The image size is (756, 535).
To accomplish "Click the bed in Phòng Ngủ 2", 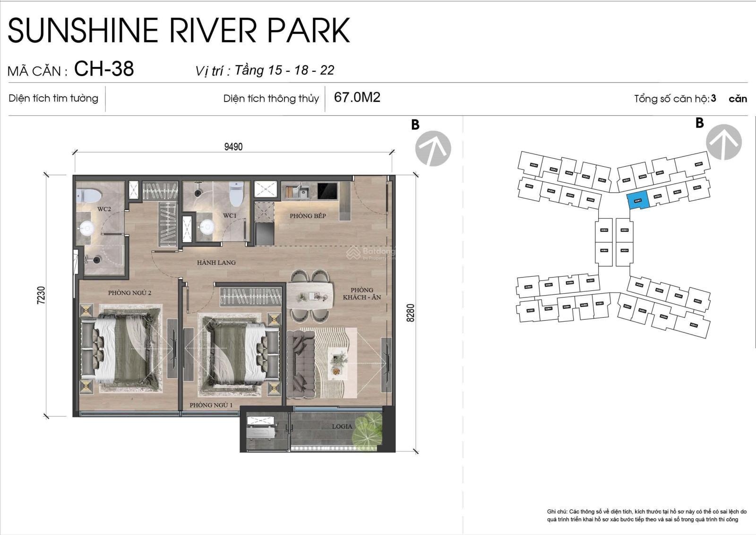I will coord(121,349).
